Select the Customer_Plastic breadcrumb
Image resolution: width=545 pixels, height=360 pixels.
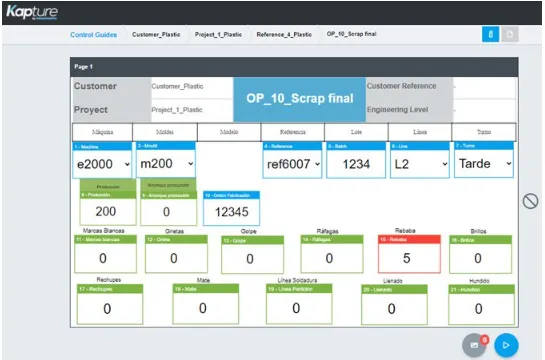coord(156,34)
